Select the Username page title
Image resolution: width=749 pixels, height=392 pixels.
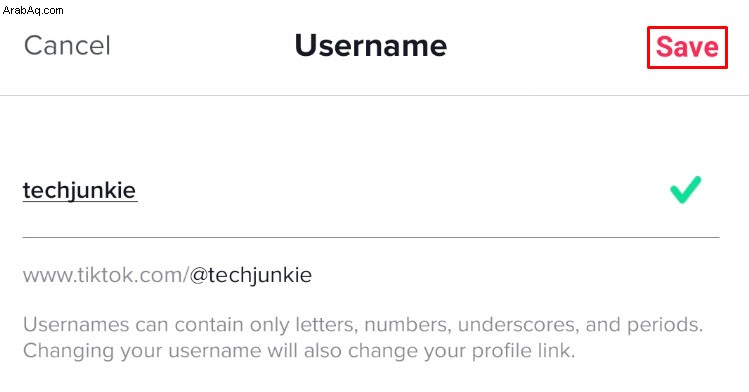tap(371, 46)
